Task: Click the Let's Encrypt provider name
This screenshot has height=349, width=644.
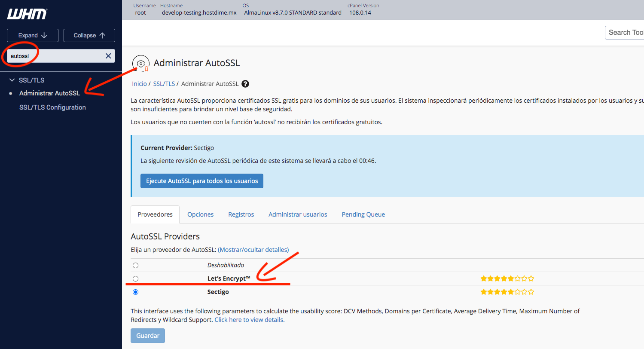Action: [229, 279]
